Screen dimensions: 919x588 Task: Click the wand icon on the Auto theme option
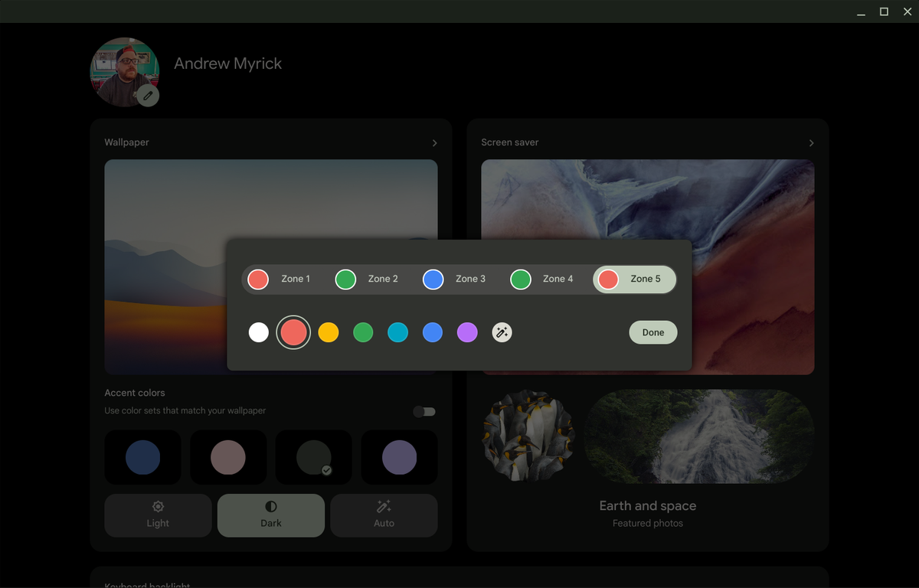pyautogui.click(x=384, y=506)
